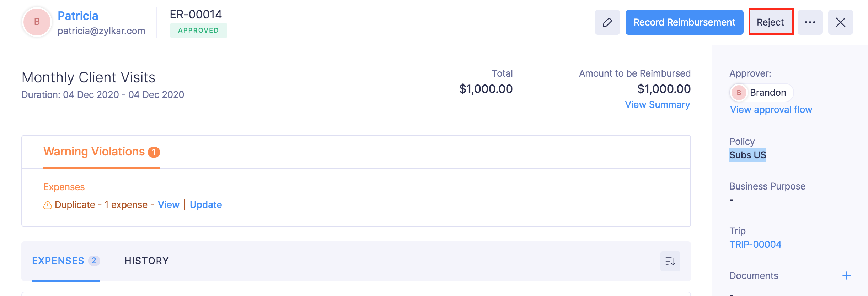Open the three-dots more options menu

click(810, 22)
